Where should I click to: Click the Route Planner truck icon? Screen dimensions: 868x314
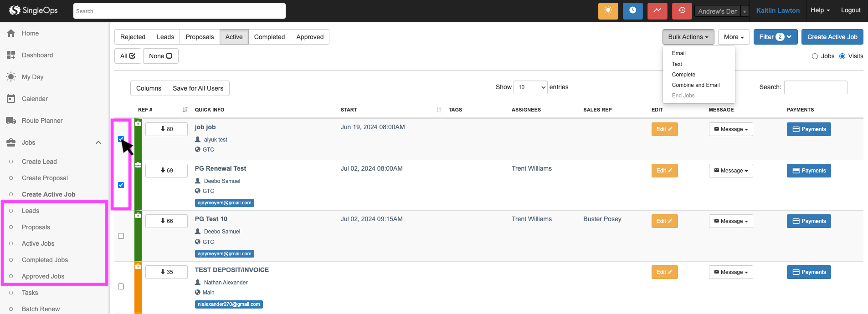11,121
